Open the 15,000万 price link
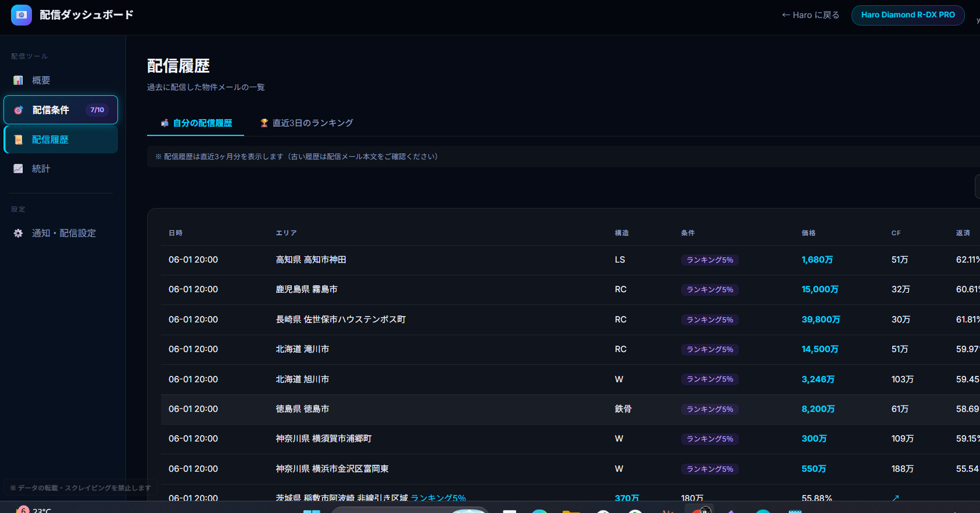 coord(820,289)
